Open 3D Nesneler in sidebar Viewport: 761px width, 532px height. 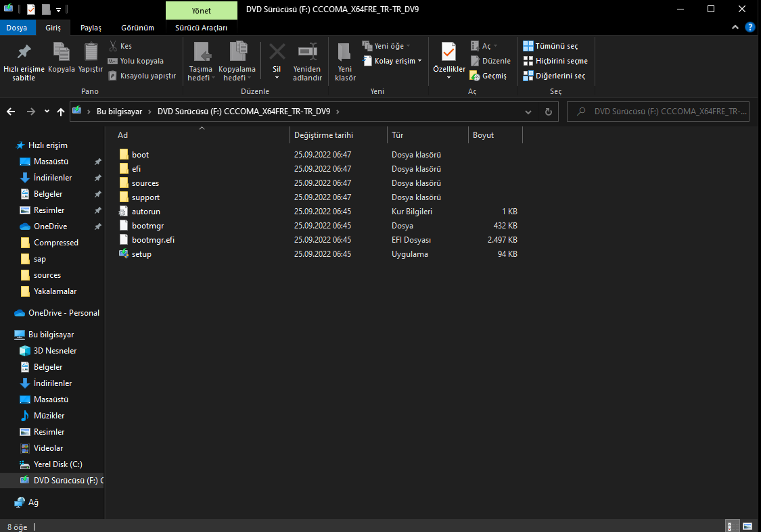coord(55,351)
